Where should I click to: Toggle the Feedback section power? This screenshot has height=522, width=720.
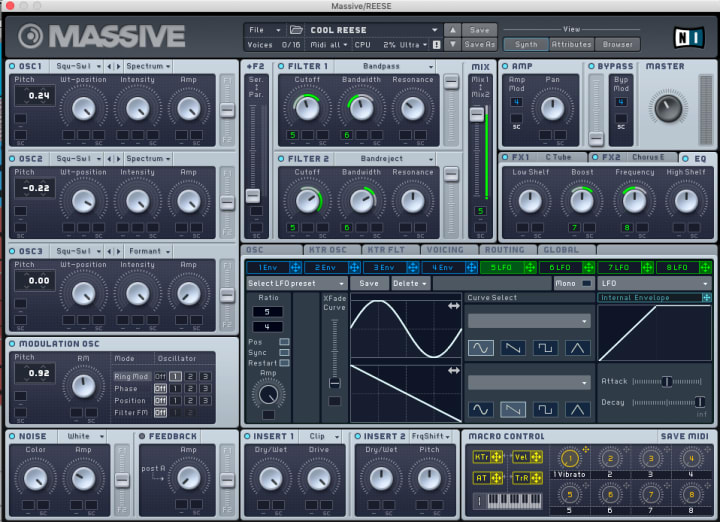coord(142,436)
